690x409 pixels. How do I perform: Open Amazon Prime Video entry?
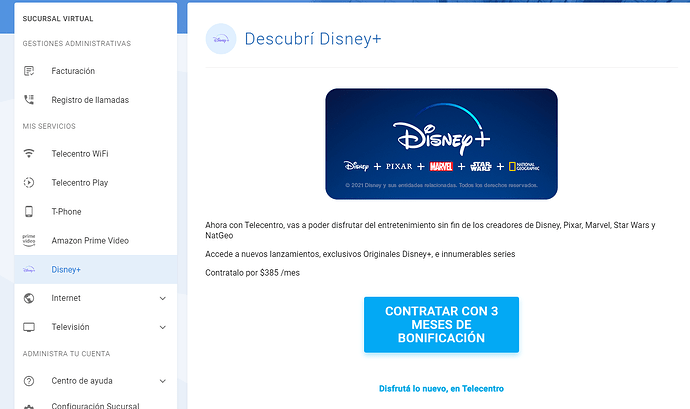95,240
